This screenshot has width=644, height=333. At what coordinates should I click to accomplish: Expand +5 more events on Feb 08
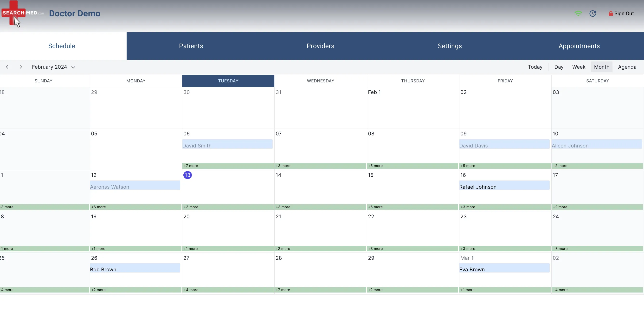[x=412, y=166]
